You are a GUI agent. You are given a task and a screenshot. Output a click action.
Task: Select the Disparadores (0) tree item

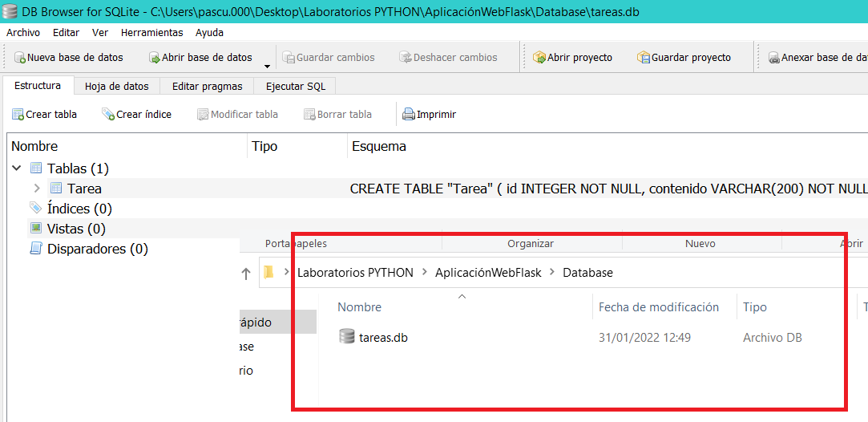(x=98, y=249)
